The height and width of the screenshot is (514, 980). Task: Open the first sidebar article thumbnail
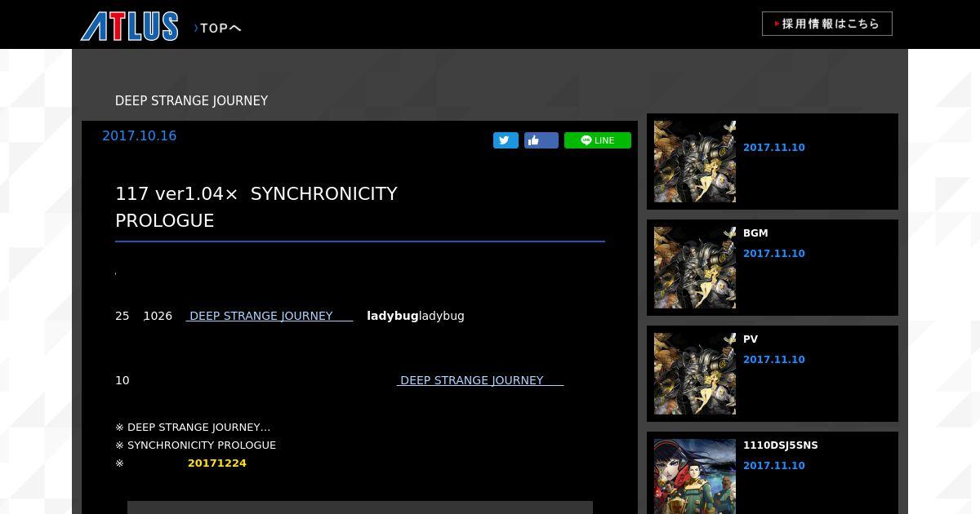pyautogui.click(x=695, y=162)
